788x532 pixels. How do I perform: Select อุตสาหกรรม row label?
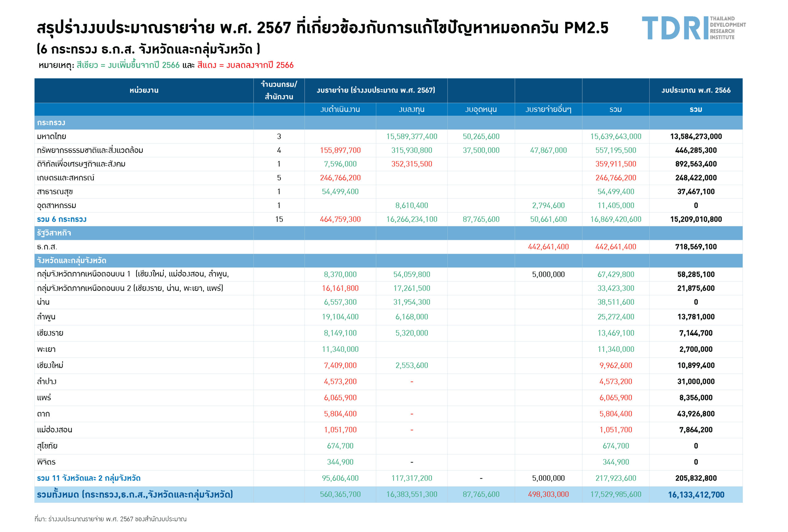point(57,205)
